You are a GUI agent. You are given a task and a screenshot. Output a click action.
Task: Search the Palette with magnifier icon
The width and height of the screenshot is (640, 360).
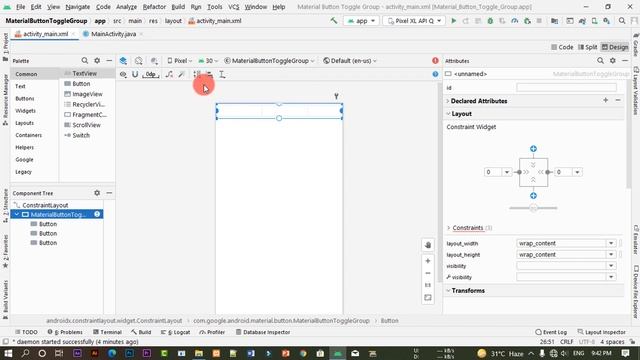tap(84, 60)
